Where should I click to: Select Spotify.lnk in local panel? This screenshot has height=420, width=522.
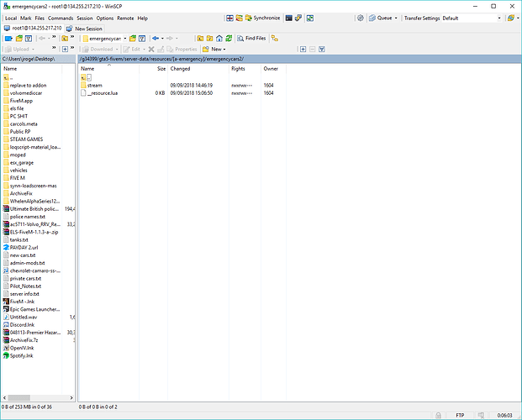[x=21, y=356]
